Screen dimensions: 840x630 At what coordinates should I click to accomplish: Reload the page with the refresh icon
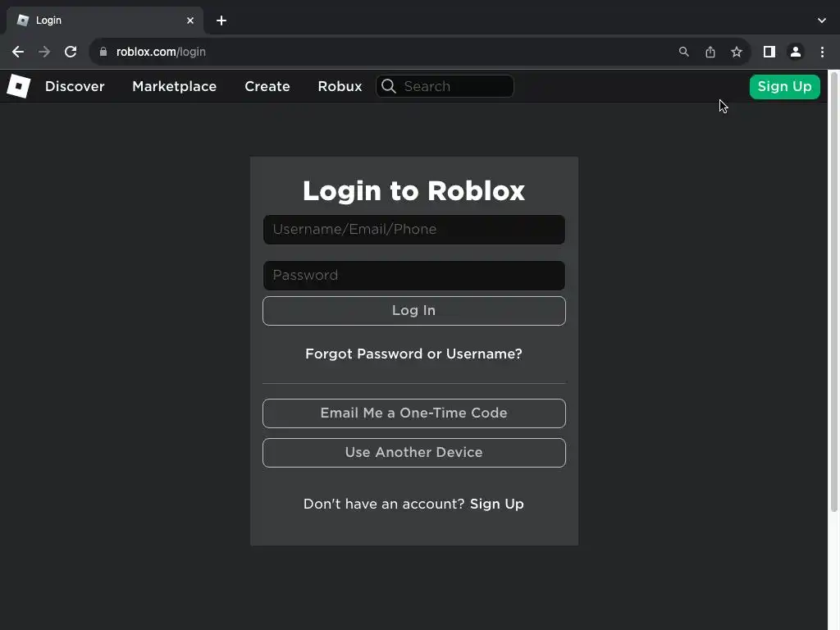click(x=71, y=52)
